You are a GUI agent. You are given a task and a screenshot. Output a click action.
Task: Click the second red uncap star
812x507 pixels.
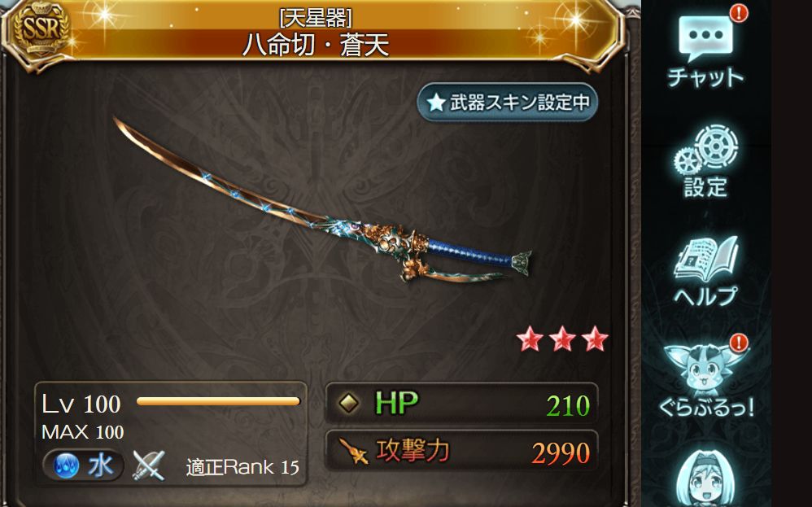click(562, 339)
